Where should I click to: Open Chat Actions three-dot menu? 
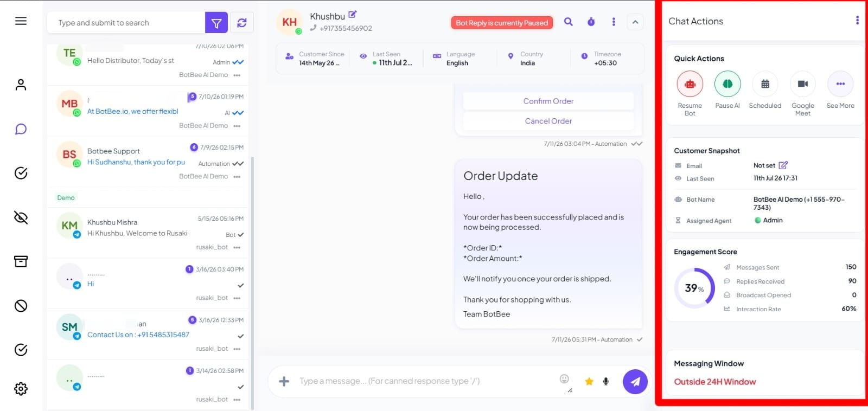[857, 21]
